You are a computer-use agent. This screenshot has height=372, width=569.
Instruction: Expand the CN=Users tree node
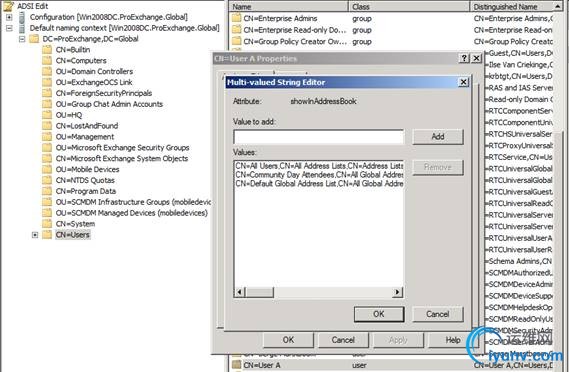click(35, 235)
